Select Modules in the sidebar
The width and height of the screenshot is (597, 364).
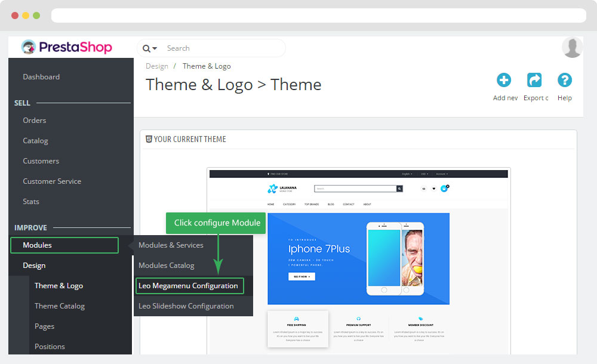tap(64, 245)
